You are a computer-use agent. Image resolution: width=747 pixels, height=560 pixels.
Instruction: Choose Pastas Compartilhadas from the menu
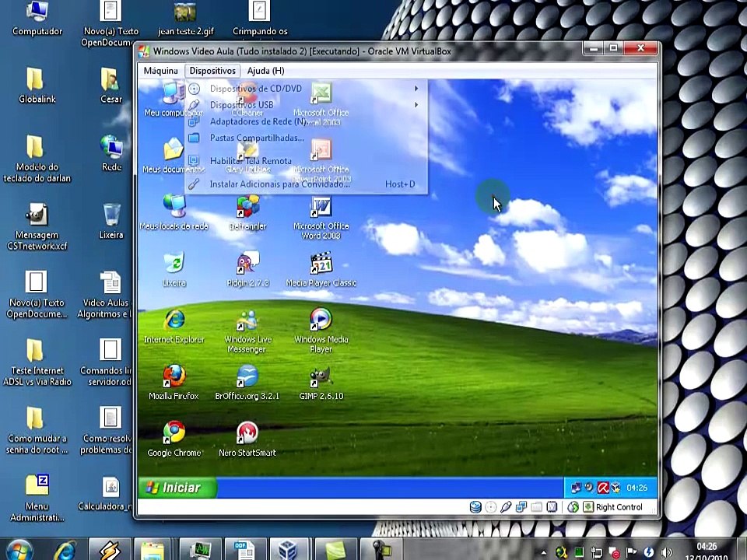click(307, 138)
